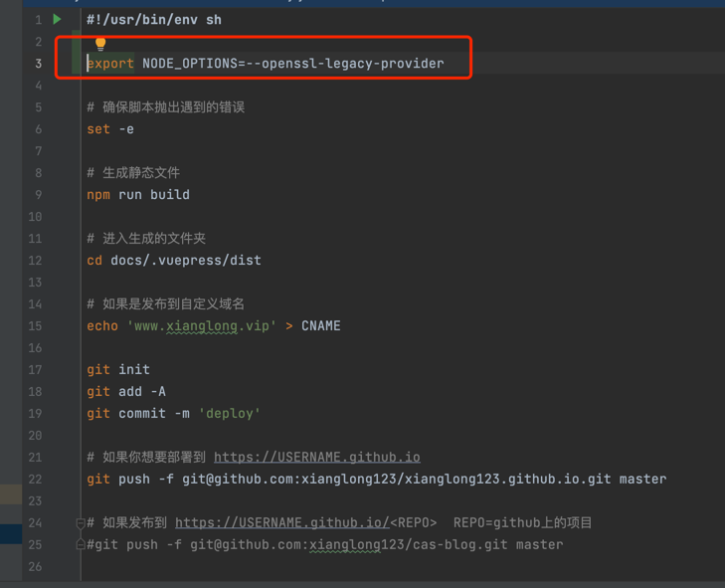Viewport: 725px width, 588px height.
Task: Click the blue marker in the left stripe
Action: [x=11, y=533]
